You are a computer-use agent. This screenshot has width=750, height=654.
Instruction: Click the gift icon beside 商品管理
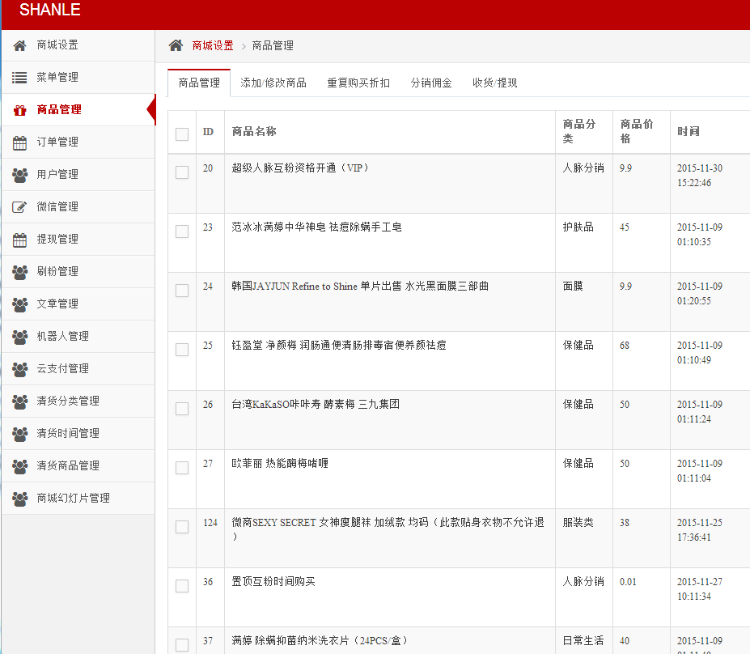20,110
